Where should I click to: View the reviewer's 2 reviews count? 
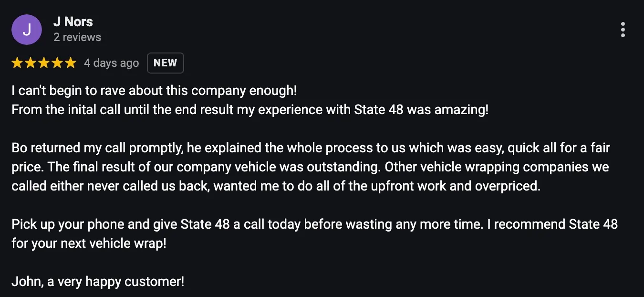[x=77, y=37]
